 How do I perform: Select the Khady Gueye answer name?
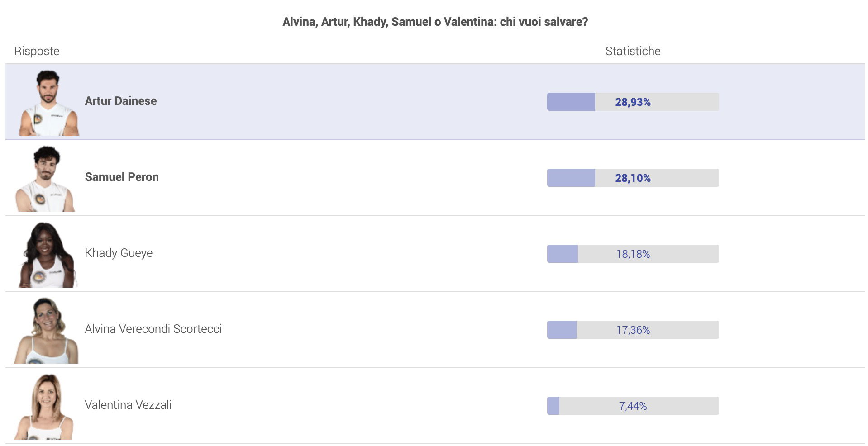[119, 253]
